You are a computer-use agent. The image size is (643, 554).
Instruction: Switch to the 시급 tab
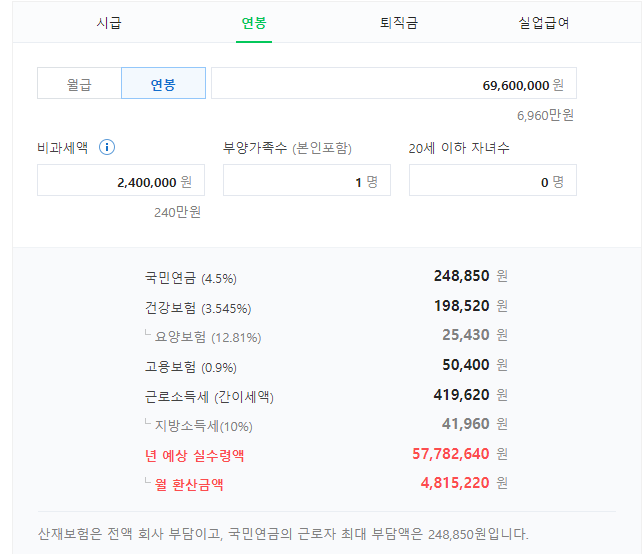coord(109,23)
